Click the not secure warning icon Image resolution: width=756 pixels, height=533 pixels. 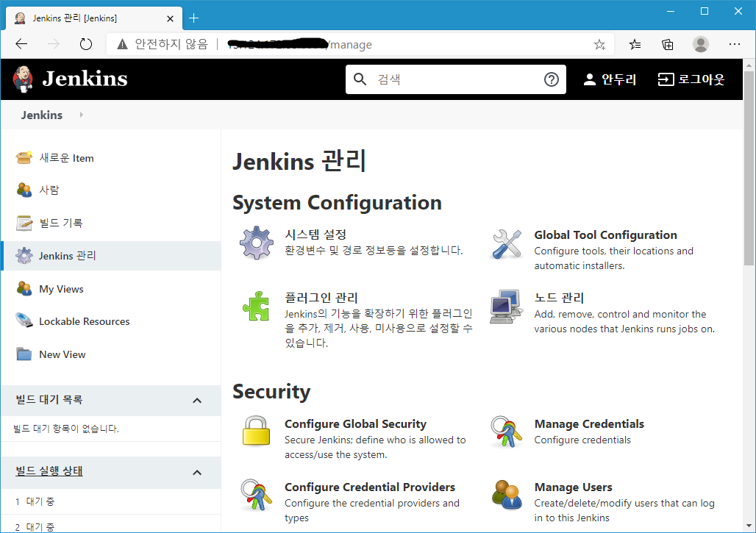tap(123, 44)
